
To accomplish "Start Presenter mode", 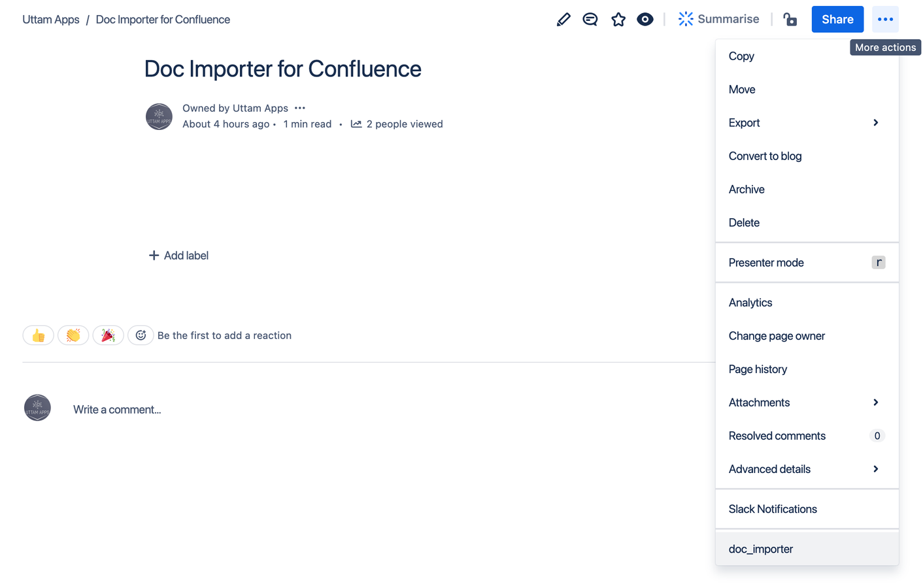I will click(807, 263).
